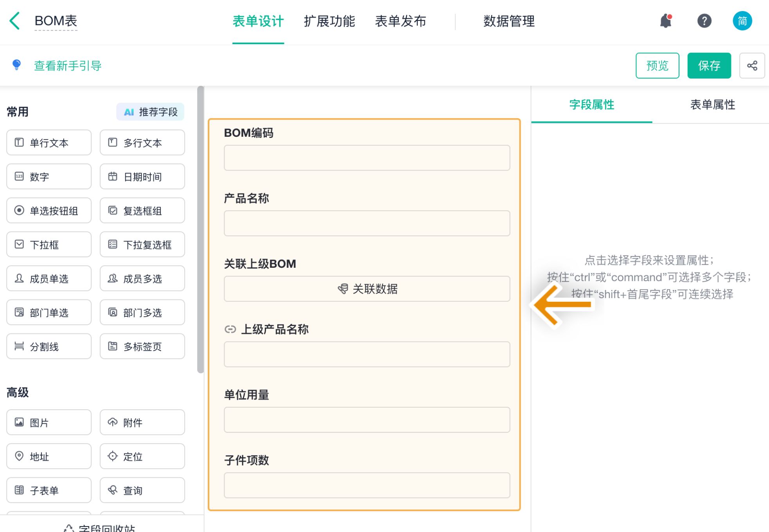Image resolution: width=769 pixels, height=532 pixels.
Task: Click the field panel vertical scrollbar
Action: pos(200,230)
